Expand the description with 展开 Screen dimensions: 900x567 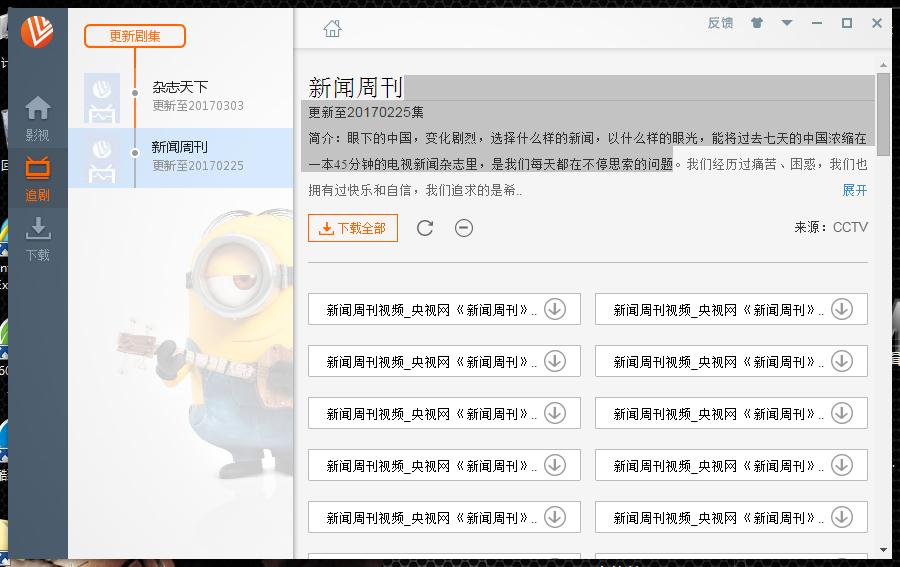[x=854, y=190]
